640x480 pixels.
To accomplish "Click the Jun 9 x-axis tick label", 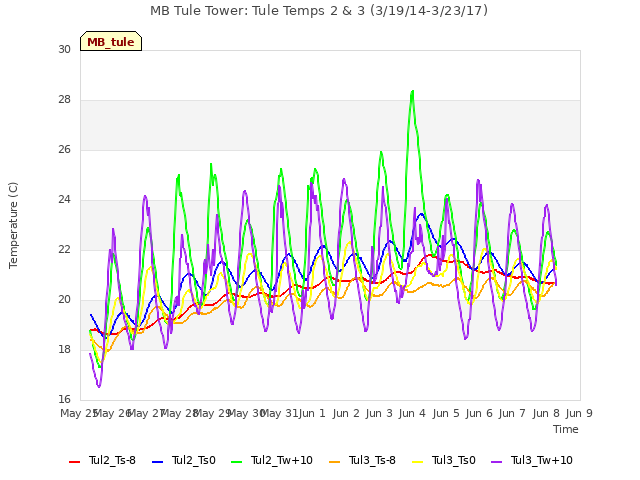I will point(579,413).
